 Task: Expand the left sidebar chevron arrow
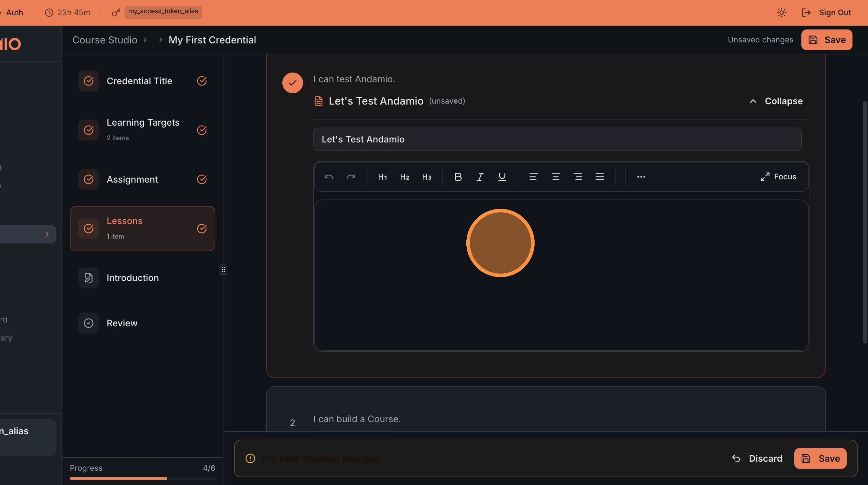[x=47, y=234]
